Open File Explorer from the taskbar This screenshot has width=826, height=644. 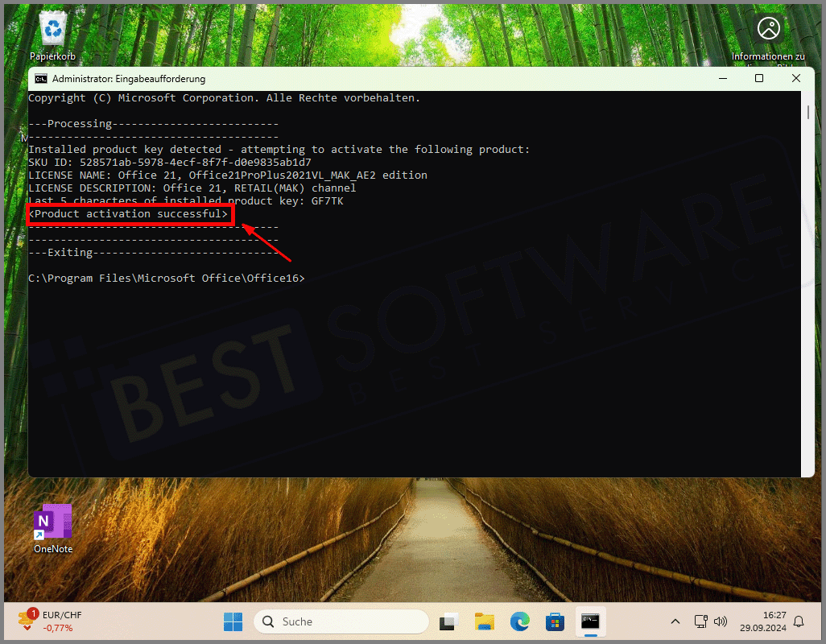[484, 621]
